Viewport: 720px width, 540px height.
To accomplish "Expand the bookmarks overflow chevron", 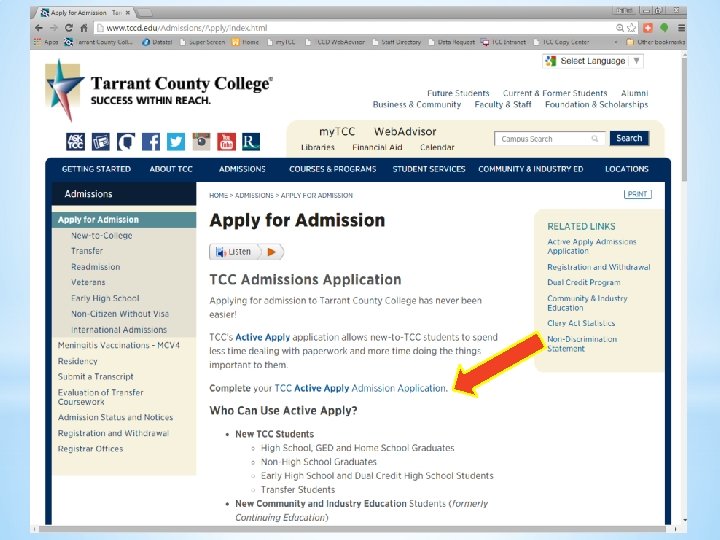I will [616, 42].
